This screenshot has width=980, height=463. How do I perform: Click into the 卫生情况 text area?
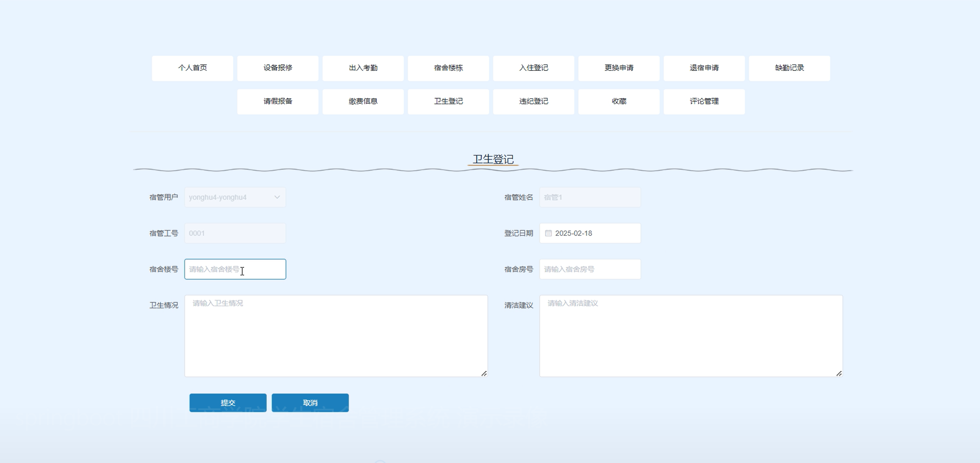[336, 336]
